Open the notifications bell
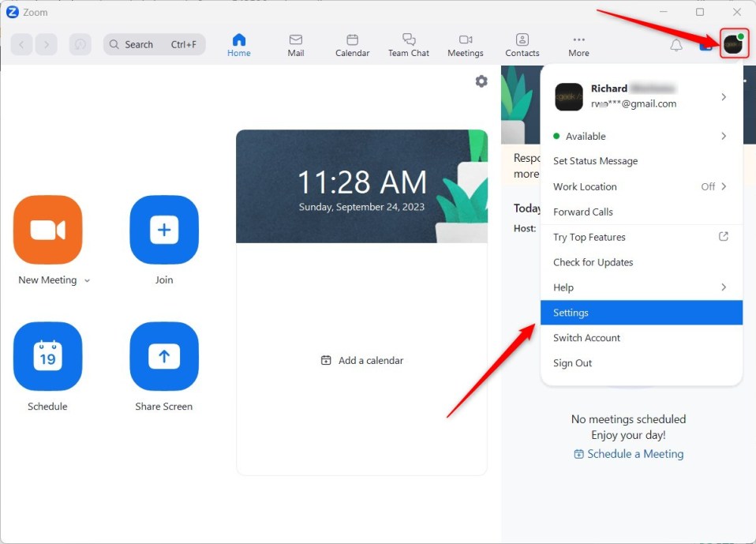756x544 pixels. click(x=676, y=45)
